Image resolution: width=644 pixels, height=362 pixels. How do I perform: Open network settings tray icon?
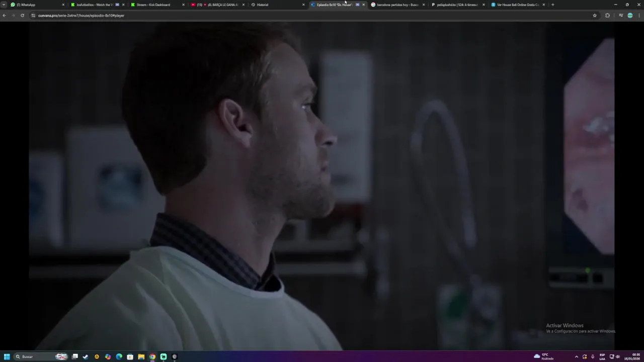[612, 356]
